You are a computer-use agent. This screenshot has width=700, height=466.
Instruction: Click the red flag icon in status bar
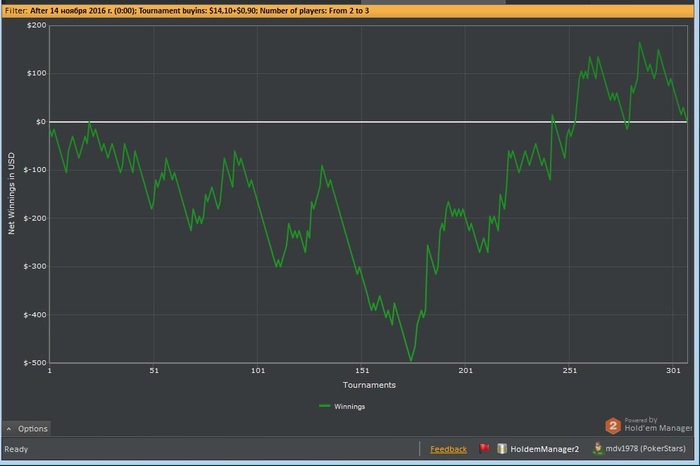[x=484, y=448]
